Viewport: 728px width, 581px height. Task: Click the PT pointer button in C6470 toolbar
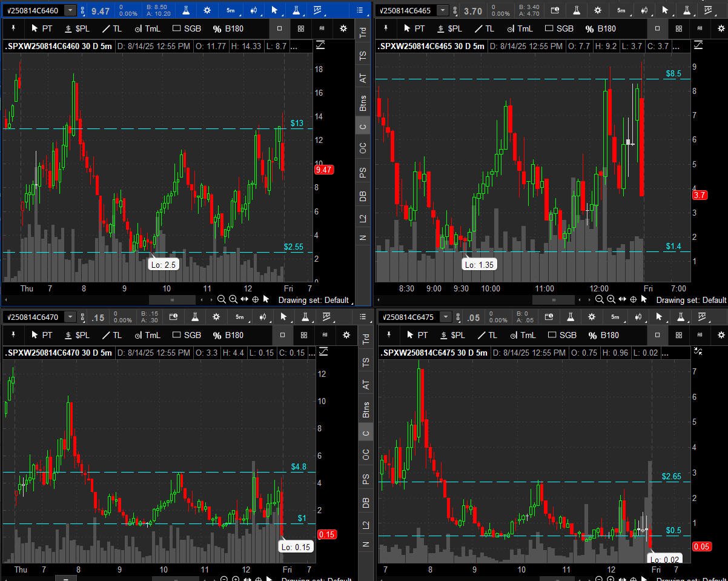click(41, 335)
